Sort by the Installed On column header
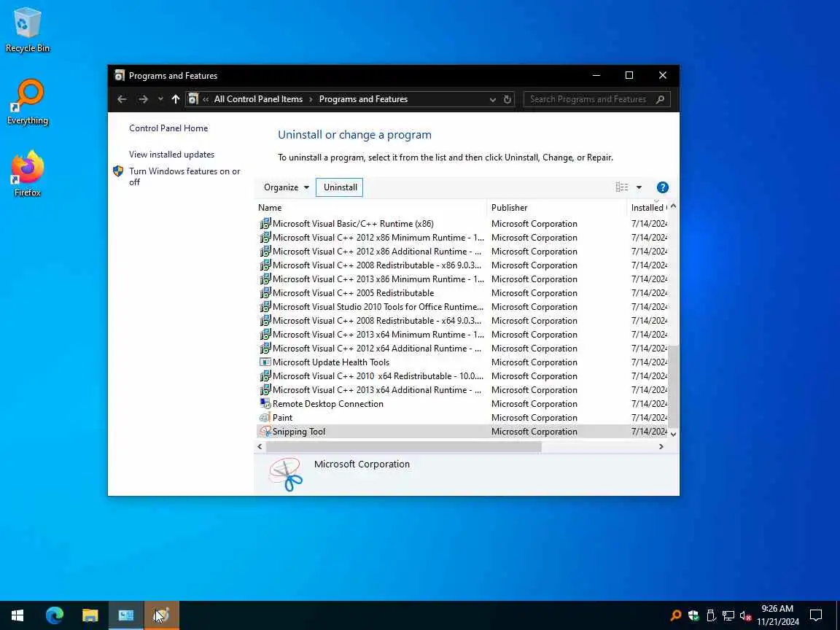The height and width of the screenshot is (630, 840). coord(648,207)
